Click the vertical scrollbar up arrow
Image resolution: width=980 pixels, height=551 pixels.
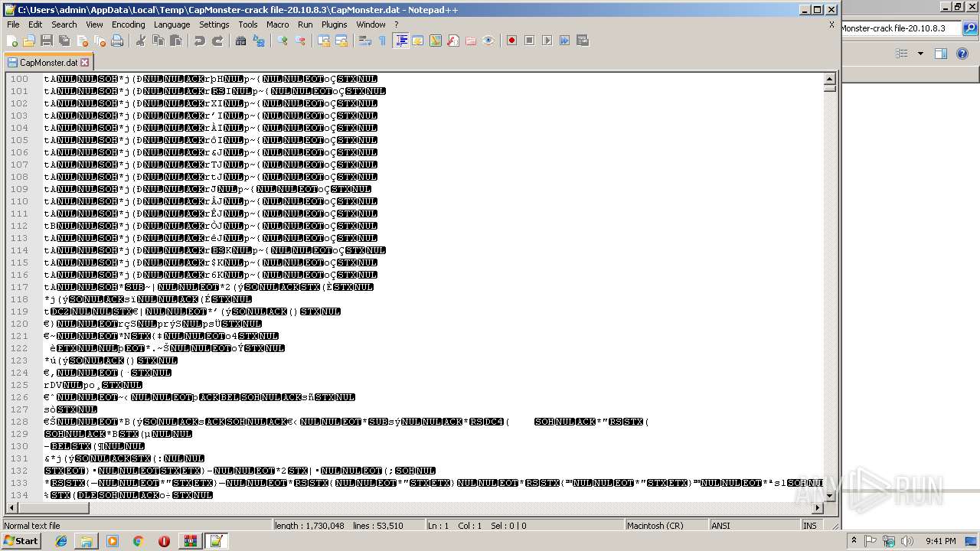[x=829, y=79]
